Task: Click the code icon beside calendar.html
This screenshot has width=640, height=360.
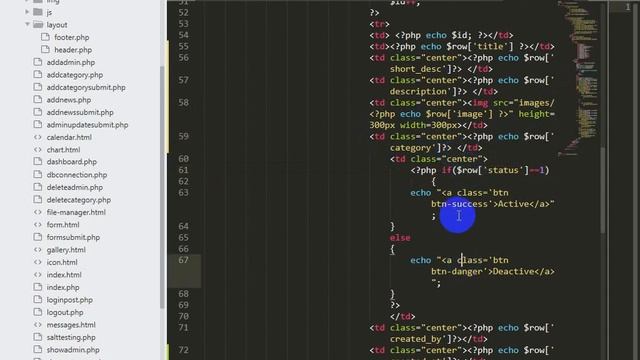Action: coord(38,138)
